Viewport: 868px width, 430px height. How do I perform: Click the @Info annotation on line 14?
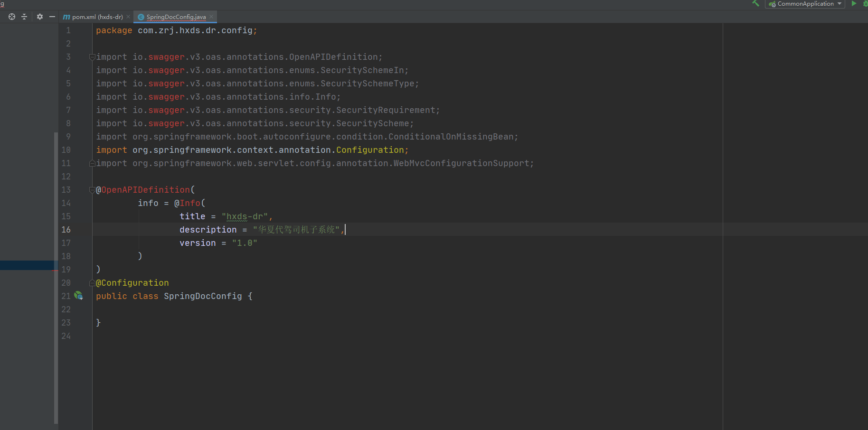click(187, 203)
